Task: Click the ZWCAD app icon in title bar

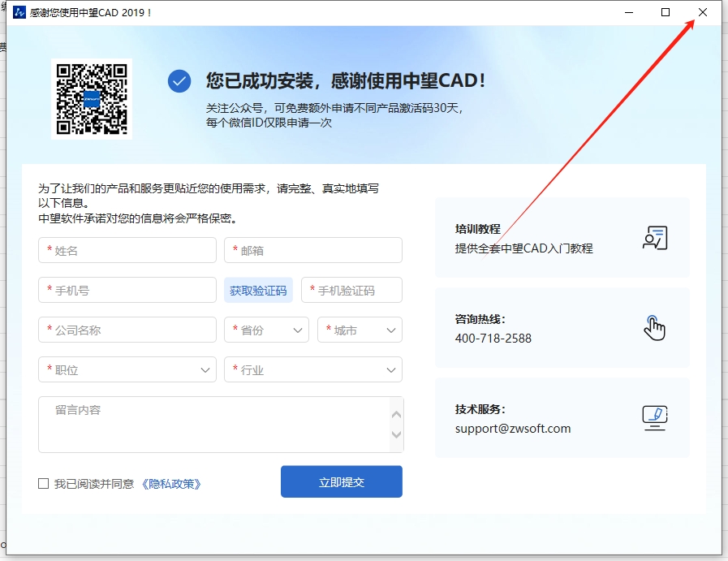Action: click(19, 12)
